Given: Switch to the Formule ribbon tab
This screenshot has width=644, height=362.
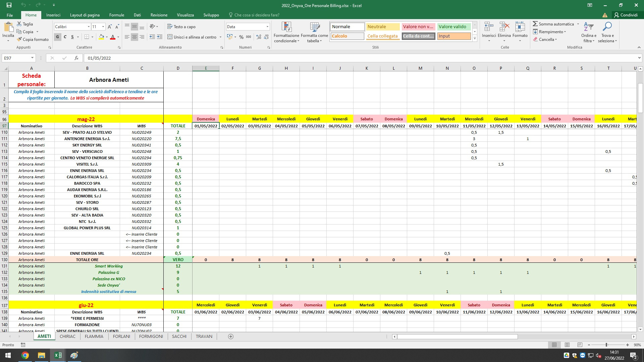Looking at the screenshot, I should (x=117, y=15).
